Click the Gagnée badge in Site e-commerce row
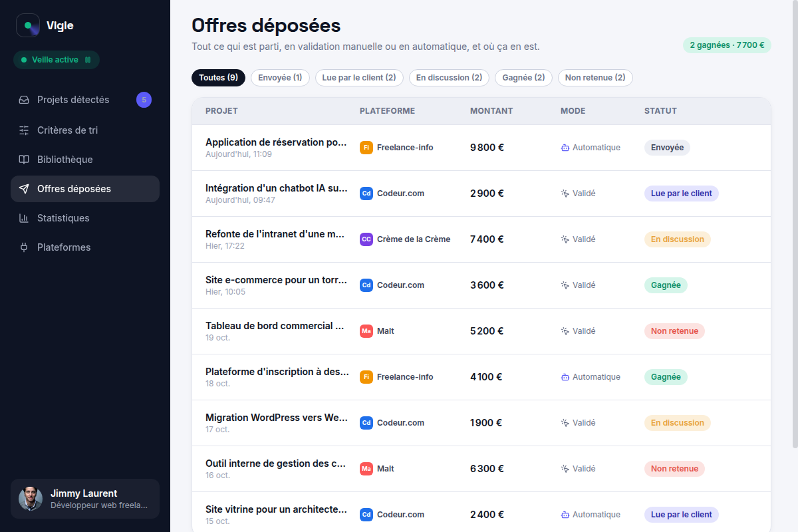Image resolution: width=798 pixels, height=532 pixels. 666,285
